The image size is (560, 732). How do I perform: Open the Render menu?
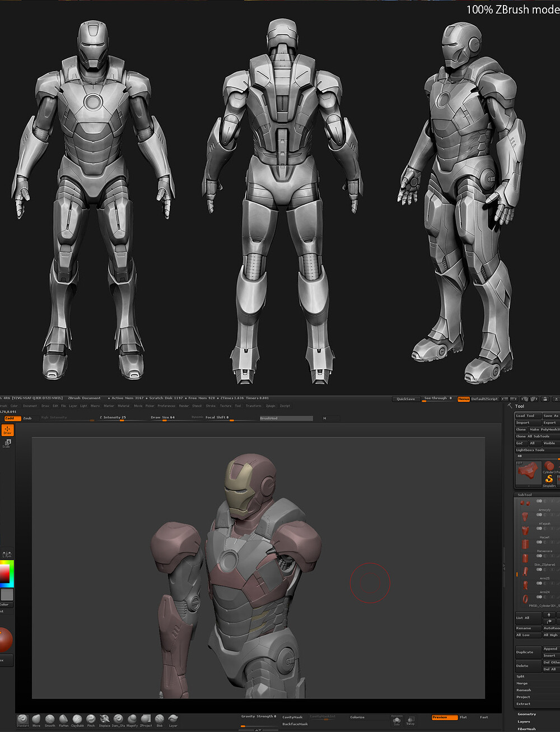point(184,406)
